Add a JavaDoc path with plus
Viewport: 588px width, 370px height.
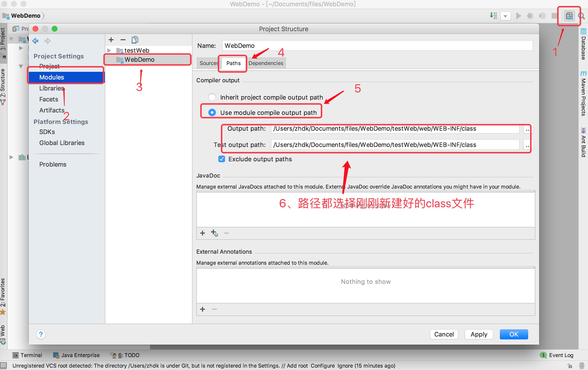coord(203,233)
